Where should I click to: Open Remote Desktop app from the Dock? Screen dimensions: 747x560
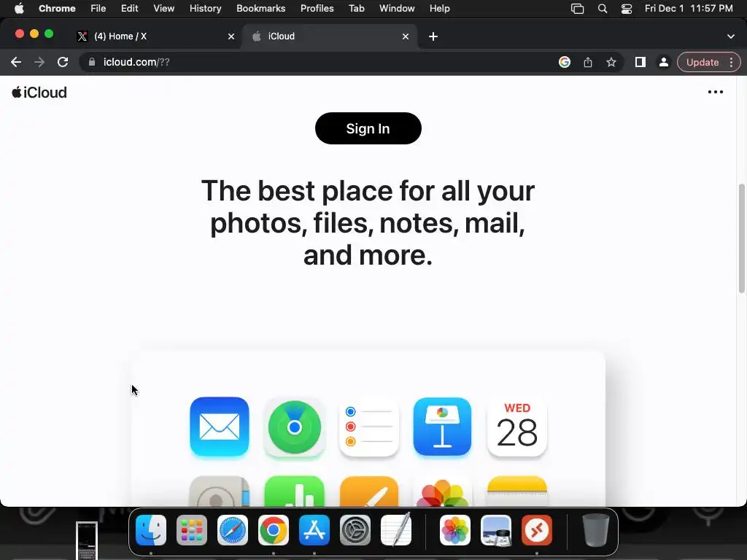tap(537, 530)
